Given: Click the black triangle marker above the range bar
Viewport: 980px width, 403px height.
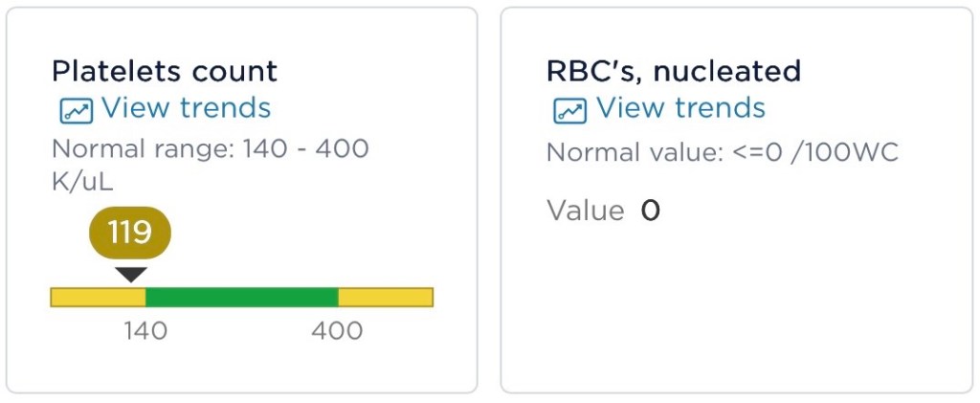Looking at the screenshot, I should [x=131, y=275].
